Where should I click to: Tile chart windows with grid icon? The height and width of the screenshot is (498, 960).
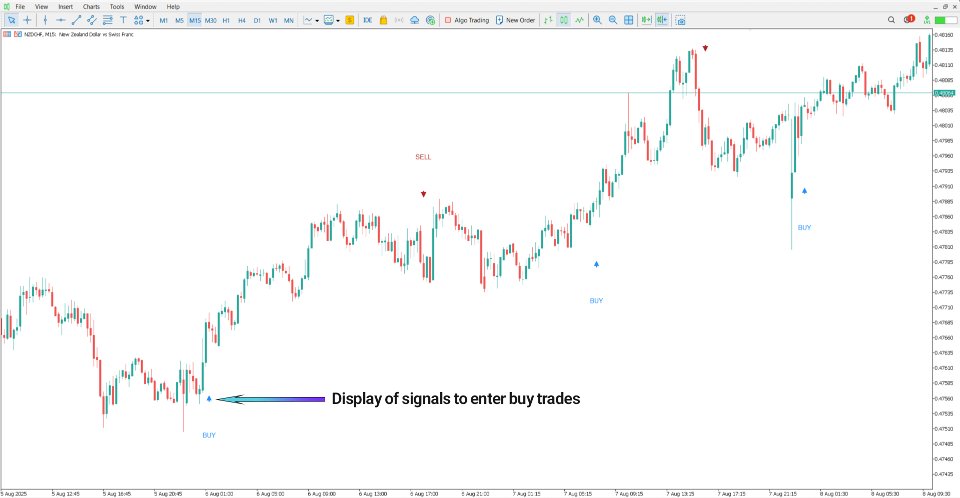point(628,20)
